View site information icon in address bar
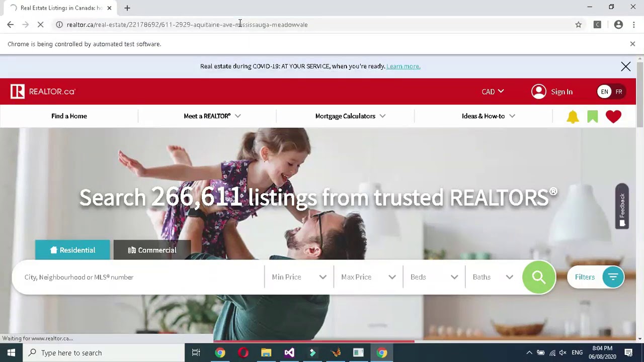The height and width of the screenshot is (362, 644). point(59,25)
